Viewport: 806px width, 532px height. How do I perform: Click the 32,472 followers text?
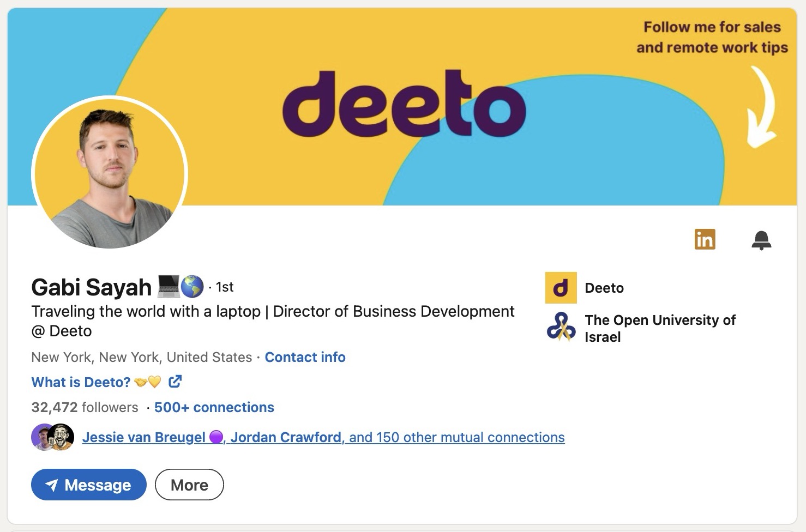pos(85,407)
